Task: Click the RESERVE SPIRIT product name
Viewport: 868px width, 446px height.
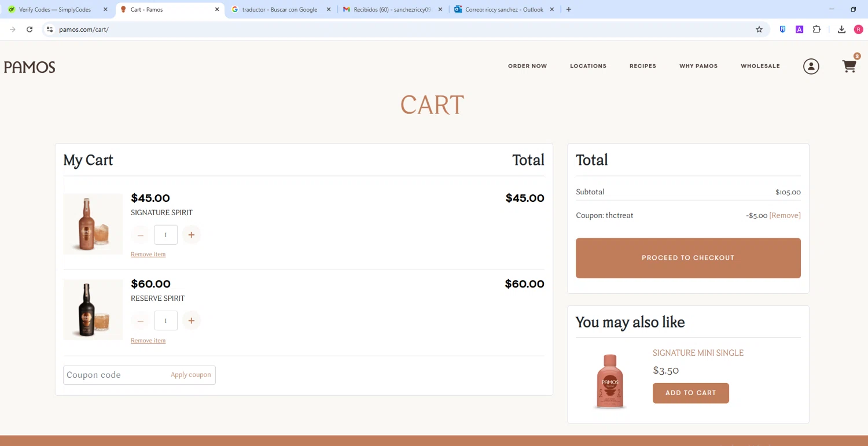Action: [157, 298]
